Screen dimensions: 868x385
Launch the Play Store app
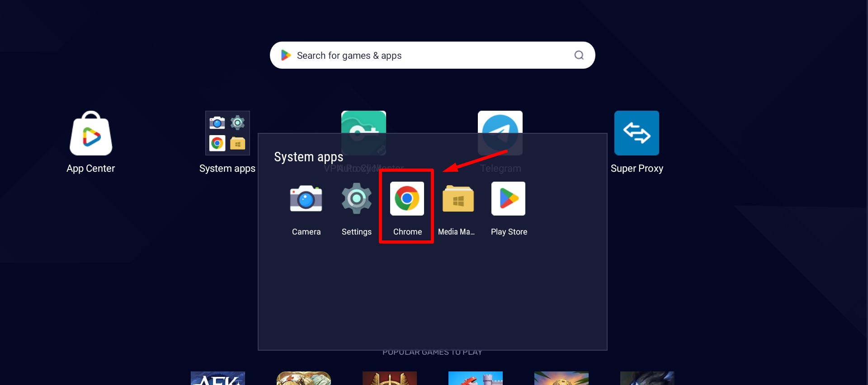(508, 199)
